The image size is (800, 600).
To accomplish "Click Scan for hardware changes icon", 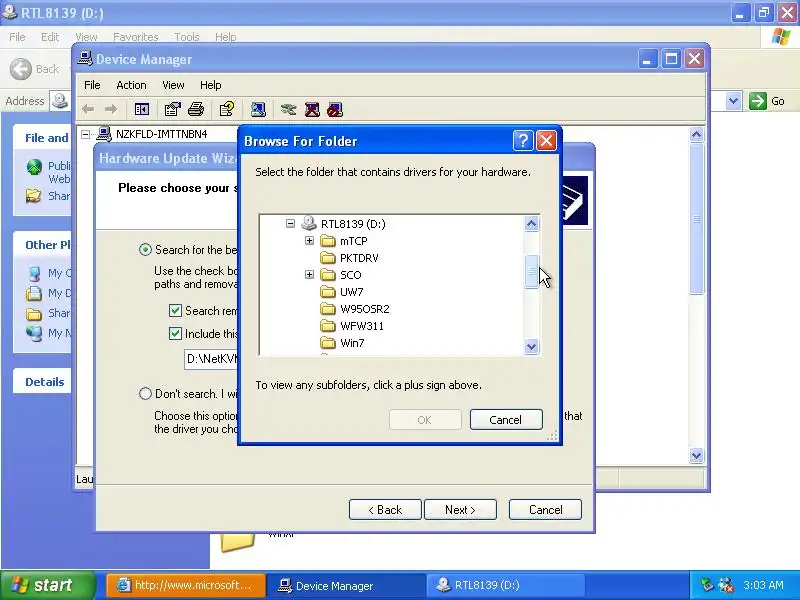I will point(258,109).
